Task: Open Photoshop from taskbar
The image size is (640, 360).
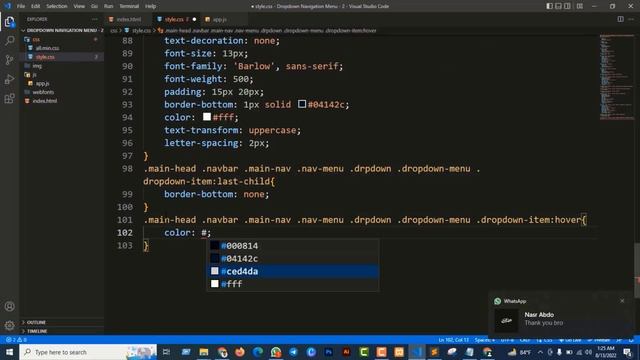Action: (329, 352)
